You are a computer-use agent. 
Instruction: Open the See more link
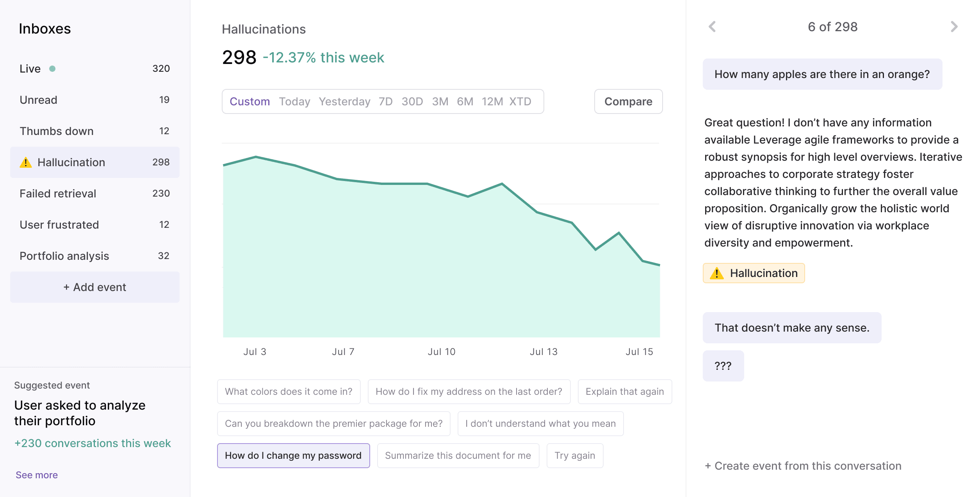pyautogui.click(x=37, y=475)
